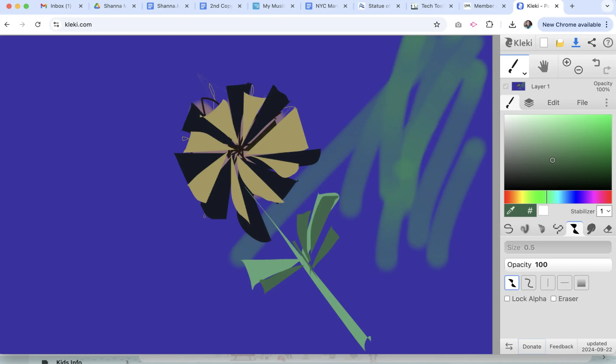Open an image from the folder icon
The height and width of the screenshot is (364, 616).
pyautogui.click(x=559, y=43)
